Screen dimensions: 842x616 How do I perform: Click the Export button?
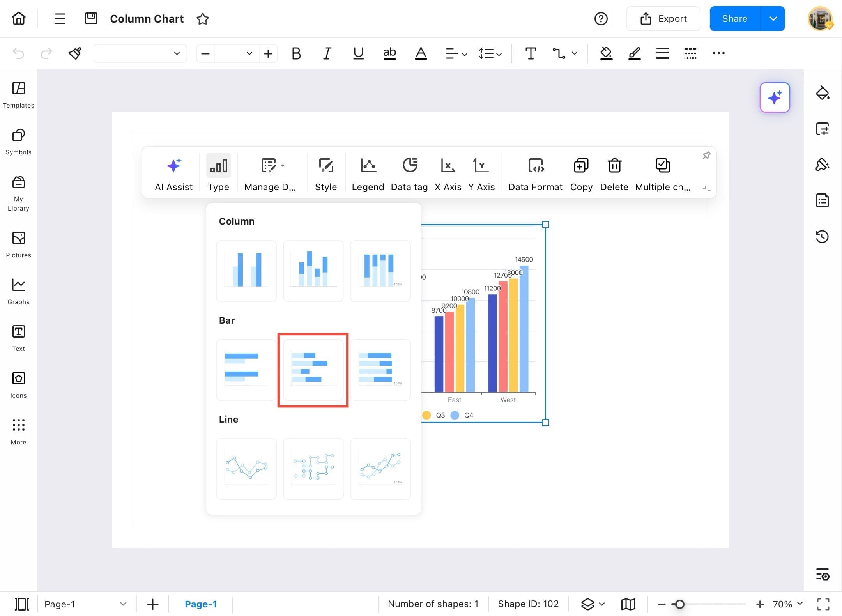click(663, 18)
